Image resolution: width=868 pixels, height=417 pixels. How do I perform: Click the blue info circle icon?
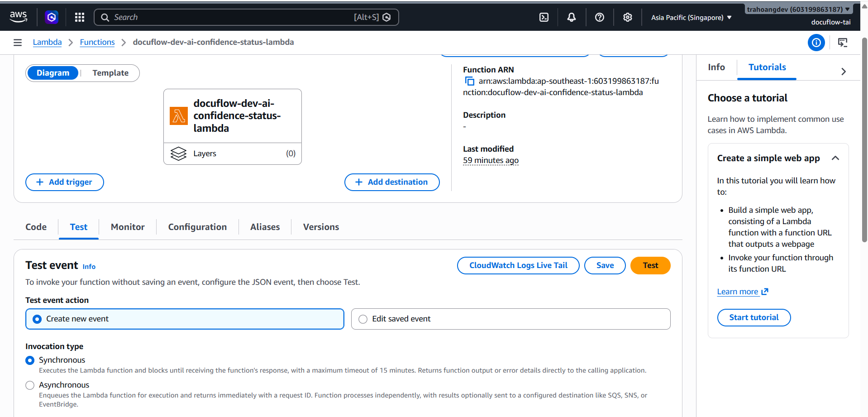point(816,43)
